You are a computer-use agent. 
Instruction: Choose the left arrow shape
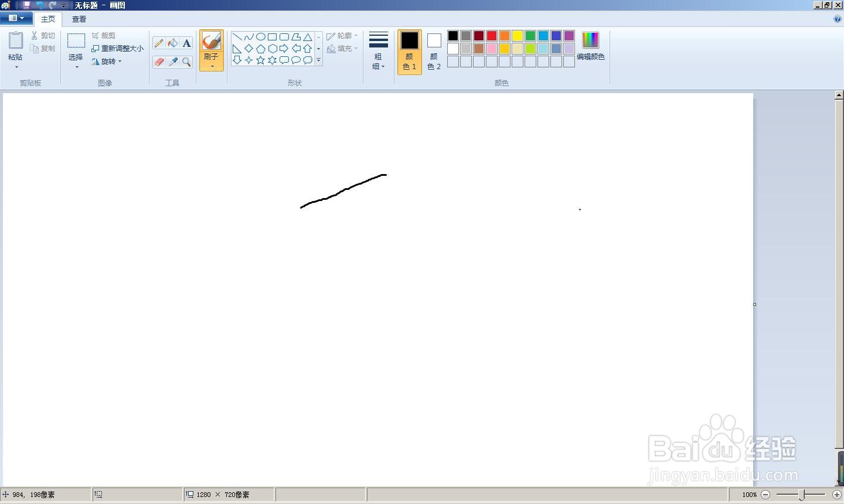[x=296, y=49]
